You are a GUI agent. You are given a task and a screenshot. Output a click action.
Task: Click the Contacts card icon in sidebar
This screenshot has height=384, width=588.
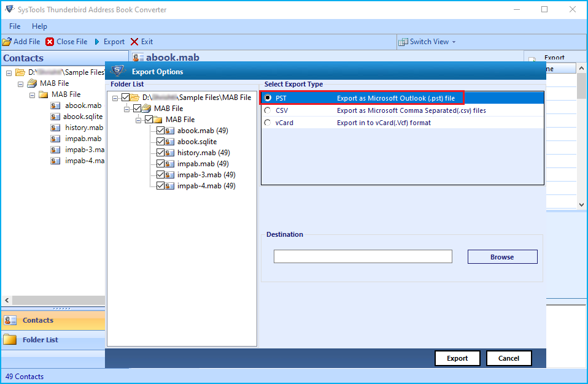point(10,320)
